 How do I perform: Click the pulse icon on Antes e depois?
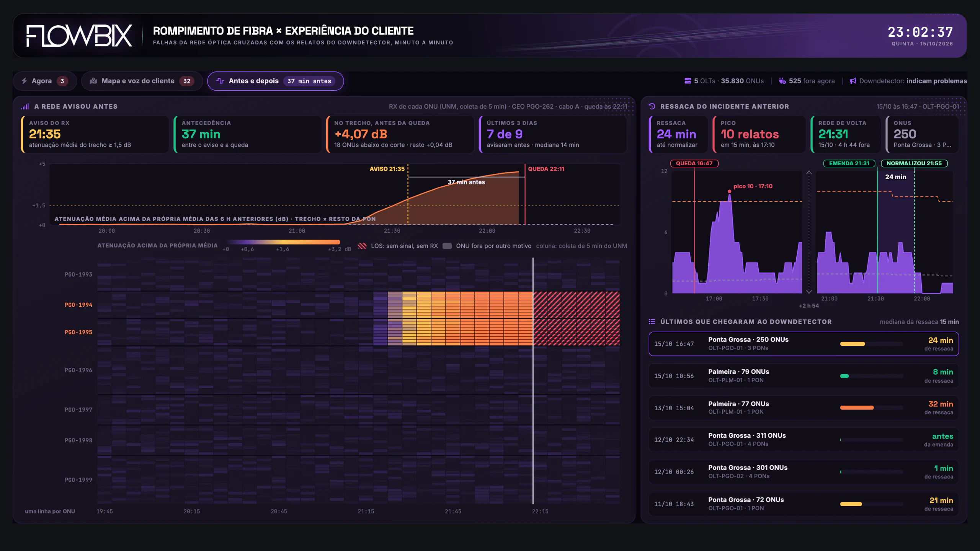[220, 81]
